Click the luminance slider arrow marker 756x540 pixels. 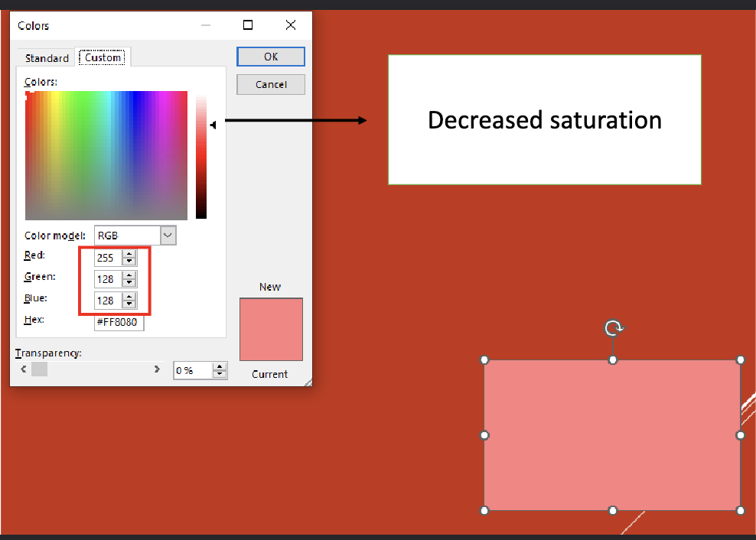[213, 125]
